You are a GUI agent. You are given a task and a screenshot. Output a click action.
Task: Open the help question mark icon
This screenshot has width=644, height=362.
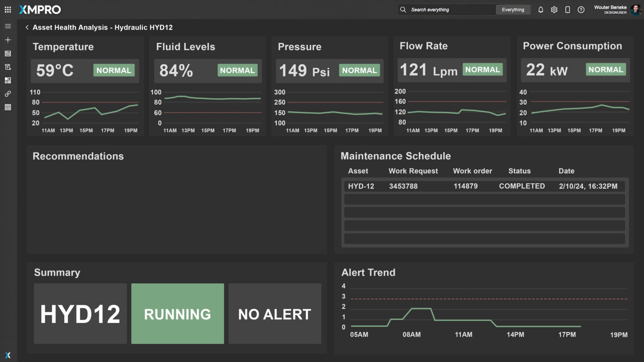(x=581, y=10)
